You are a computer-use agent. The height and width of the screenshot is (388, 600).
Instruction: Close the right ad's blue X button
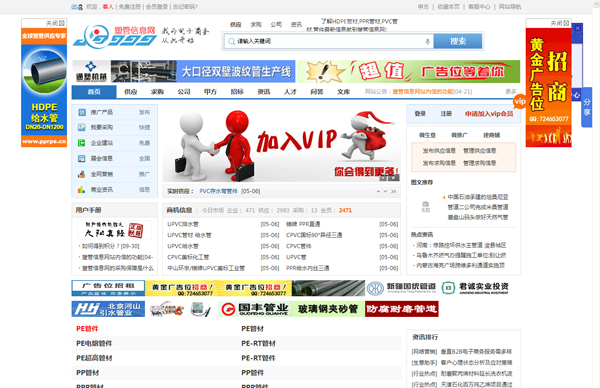pyautogui.click(x=577, y=28)
